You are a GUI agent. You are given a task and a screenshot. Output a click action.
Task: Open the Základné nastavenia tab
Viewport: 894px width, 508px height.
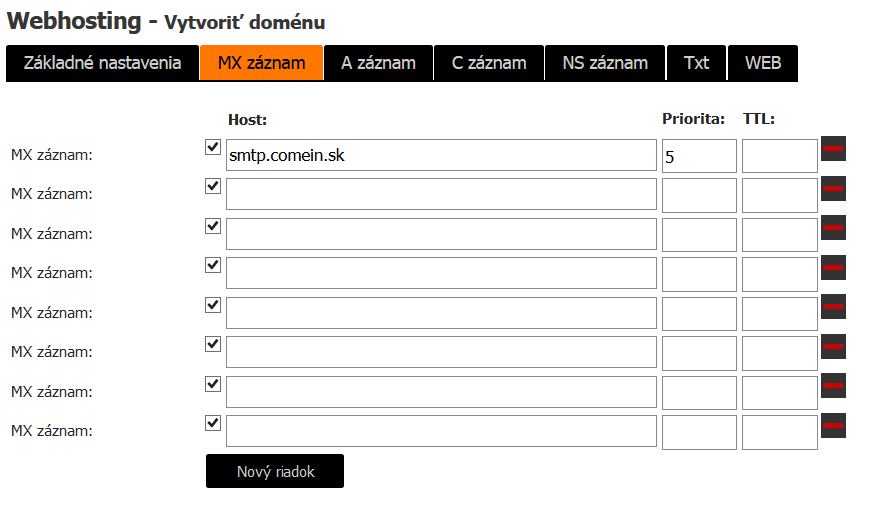pyautogui.click(x=103, y=63)
